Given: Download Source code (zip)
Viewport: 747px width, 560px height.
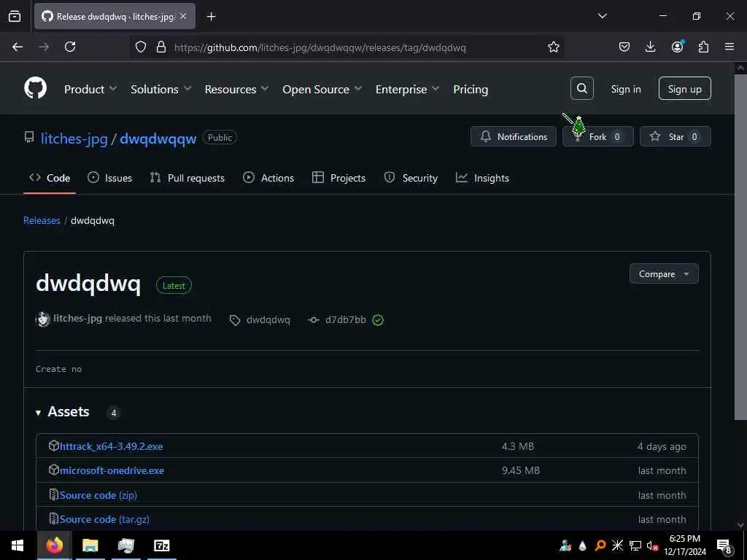Looking at the screenshot, I should [98, 495].
